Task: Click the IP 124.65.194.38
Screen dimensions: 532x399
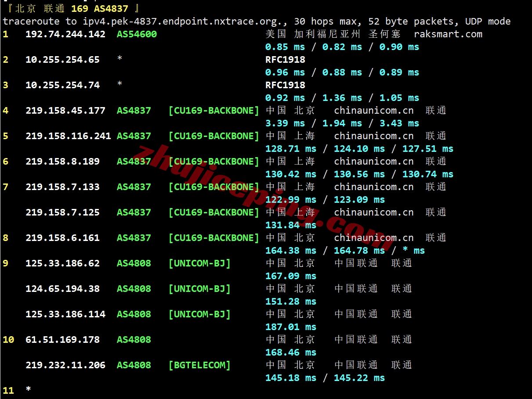Action: [x=63, y=289]
